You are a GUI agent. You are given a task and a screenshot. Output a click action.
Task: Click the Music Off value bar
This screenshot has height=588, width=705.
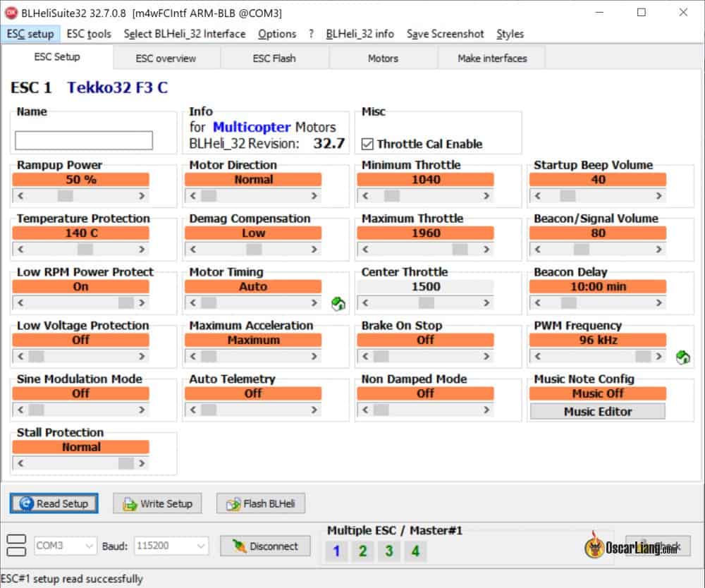[x=598, y=393]
